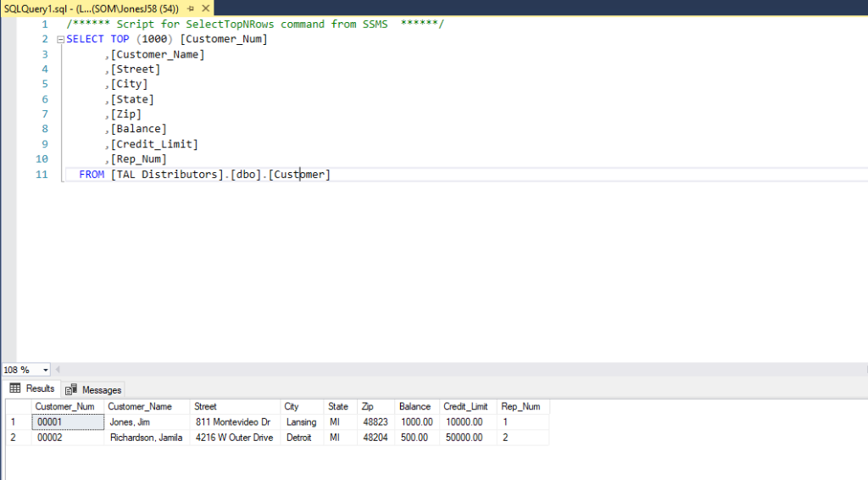This screenshot has height=480, width=868.
Task: Select the cell with 00001
Action: pyautogui.click(x=68, y=421)
